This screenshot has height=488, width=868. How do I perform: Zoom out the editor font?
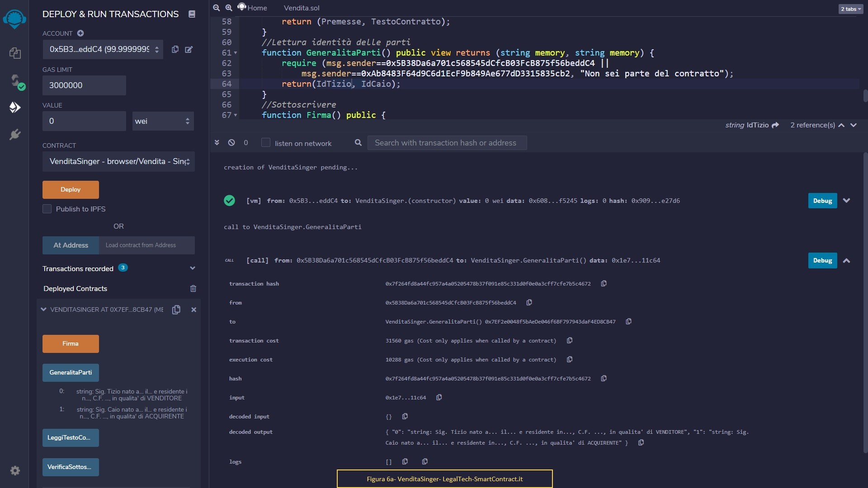tap(217, 8)
